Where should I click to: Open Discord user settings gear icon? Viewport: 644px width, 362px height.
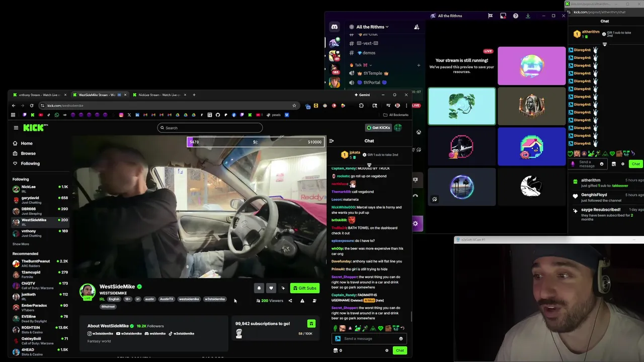(415, 224)
